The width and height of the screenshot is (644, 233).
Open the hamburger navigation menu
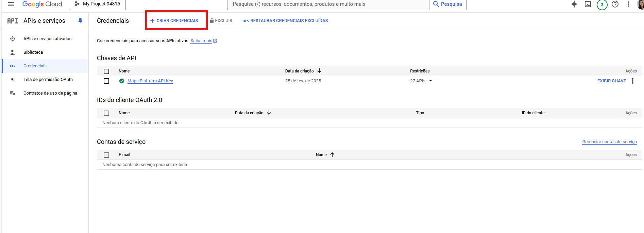pyautogui.click(x=11, y=4)
